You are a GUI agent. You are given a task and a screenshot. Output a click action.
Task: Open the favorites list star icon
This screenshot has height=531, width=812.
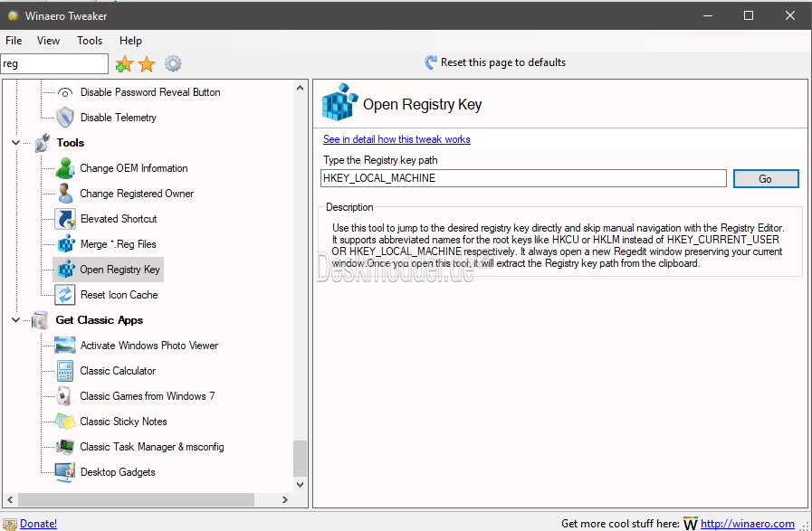(x=147, y=64)
